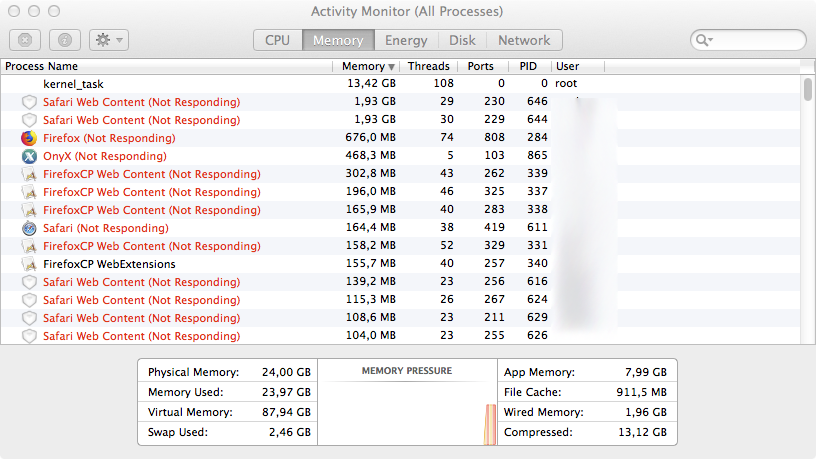Viewport: 816px width, 459px height.
Task: Click the Safari compass icon
Action: 29,228
